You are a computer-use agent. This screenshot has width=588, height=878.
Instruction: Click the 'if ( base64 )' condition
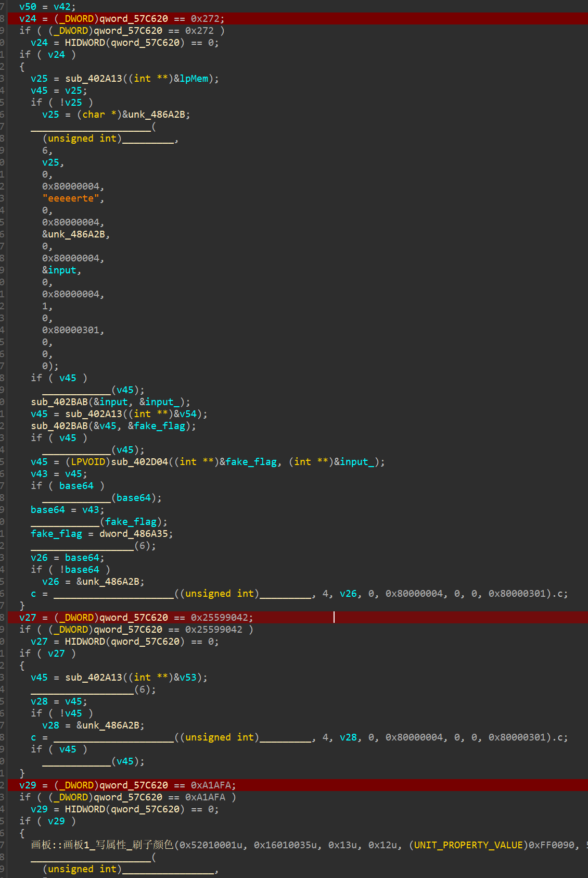click(68, 486)
